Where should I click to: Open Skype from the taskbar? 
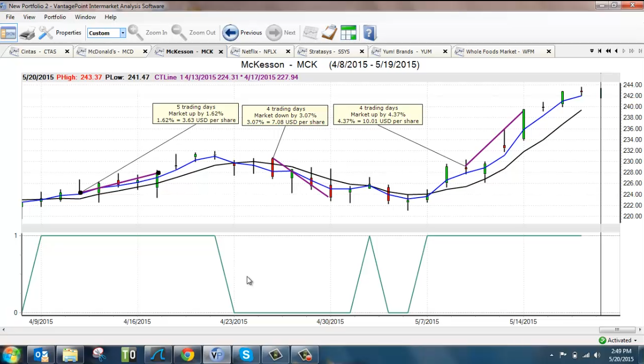click(246, 355)
